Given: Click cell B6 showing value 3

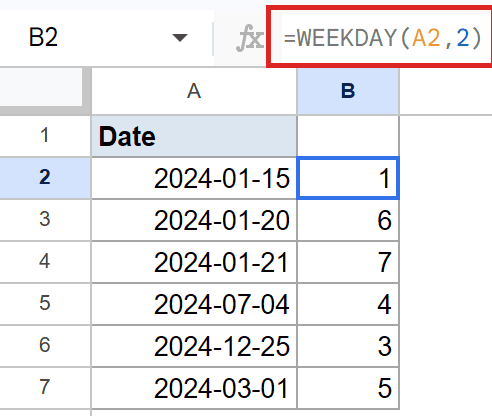Looking at the screenshot, I should 348,346.
